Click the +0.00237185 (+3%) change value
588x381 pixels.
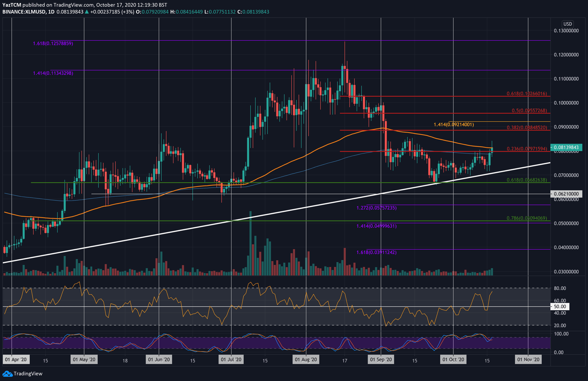pyautogui.click(x=112, y=12)
